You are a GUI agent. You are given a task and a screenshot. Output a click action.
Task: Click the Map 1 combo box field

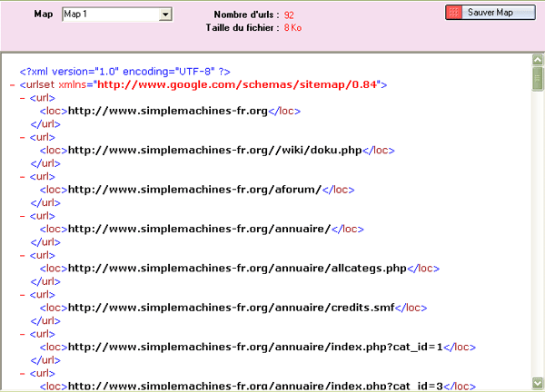[110, 15]
